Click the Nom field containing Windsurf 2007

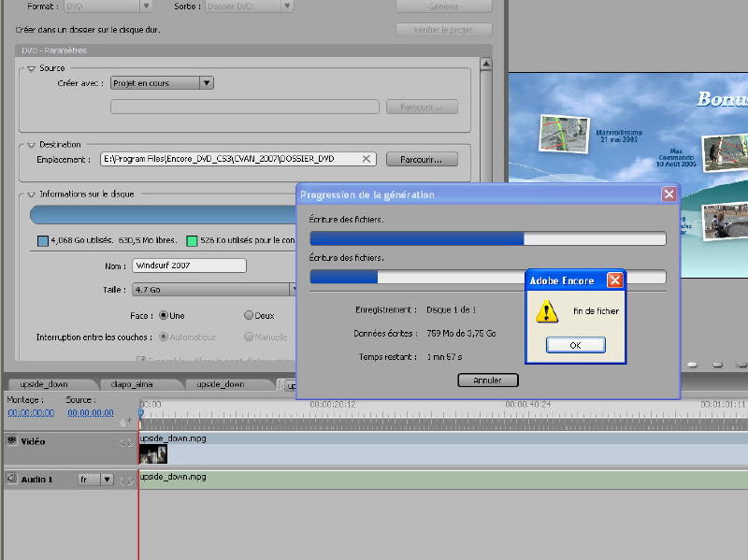[190, 266]
